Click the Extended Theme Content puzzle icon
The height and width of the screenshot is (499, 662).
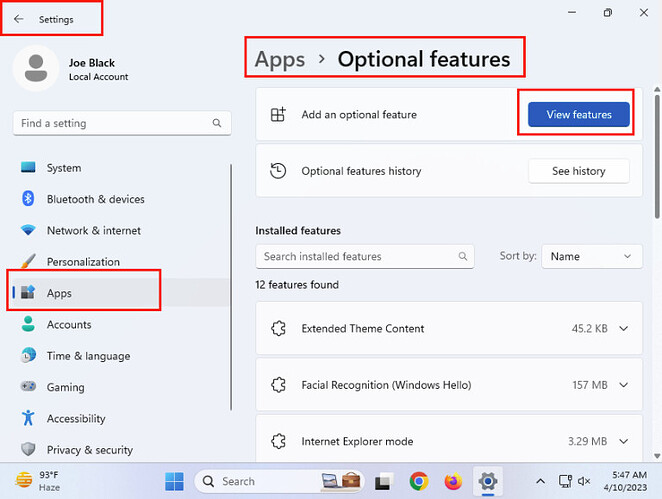tap(278, 328)
